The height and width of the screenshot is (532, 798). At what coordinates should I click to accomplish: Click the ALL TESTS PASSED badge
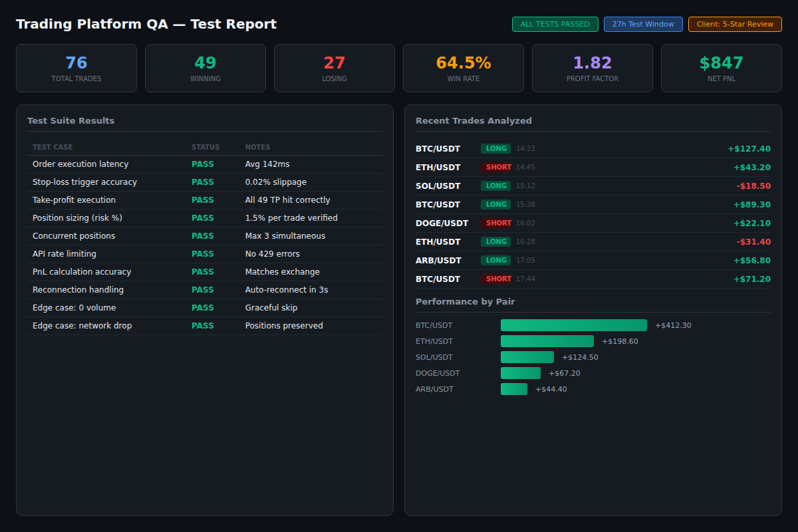[x=555, y=24]
